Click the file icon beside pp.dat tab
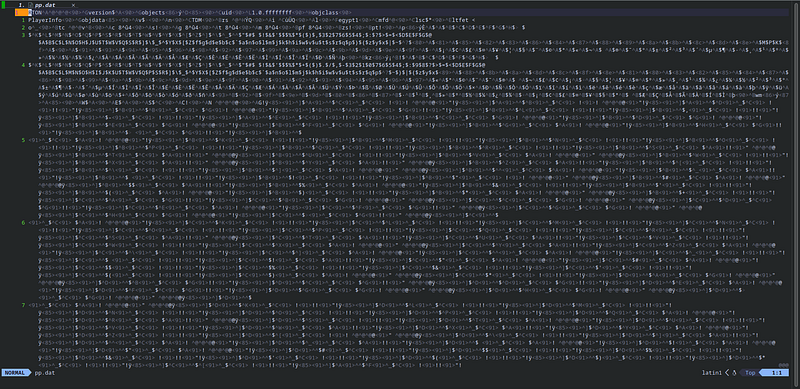Image resolution: width=800 pixels, height=389 pixels. [x=31, y=4]
